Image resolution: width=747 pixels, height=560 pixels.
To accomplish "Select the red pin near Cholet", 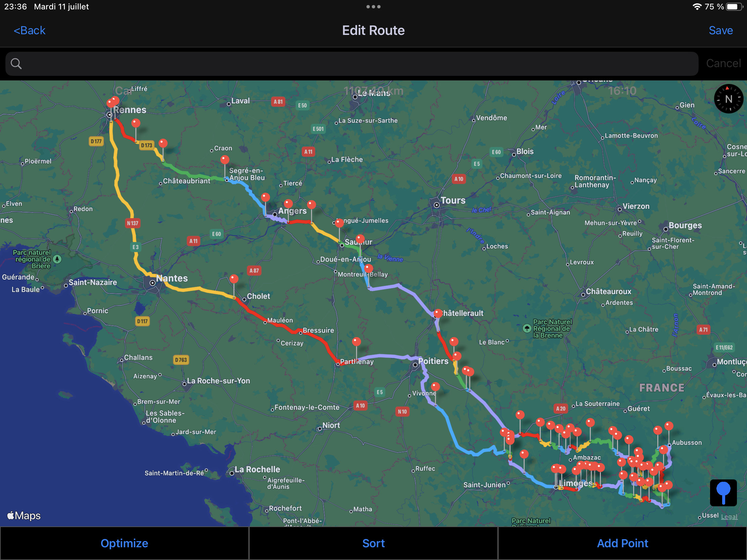I will [234, 279].
